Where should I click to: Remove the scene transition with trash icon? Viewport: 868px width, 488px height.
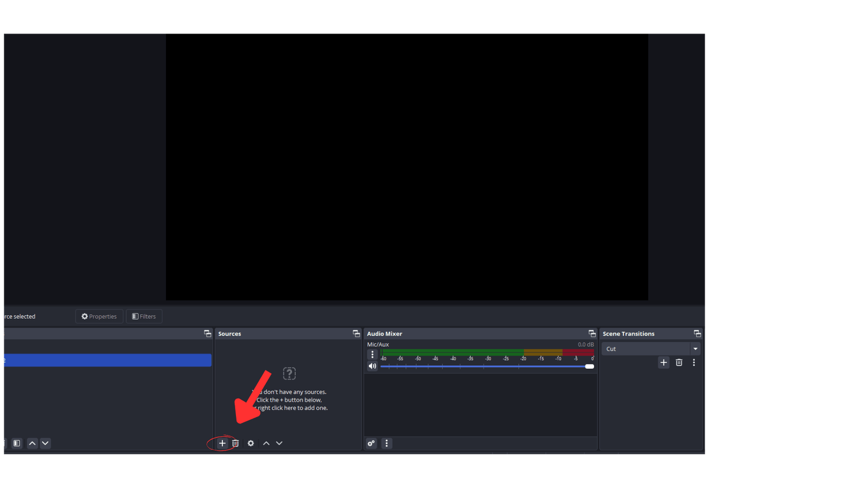pyautogui.click(x=679, y=362)
